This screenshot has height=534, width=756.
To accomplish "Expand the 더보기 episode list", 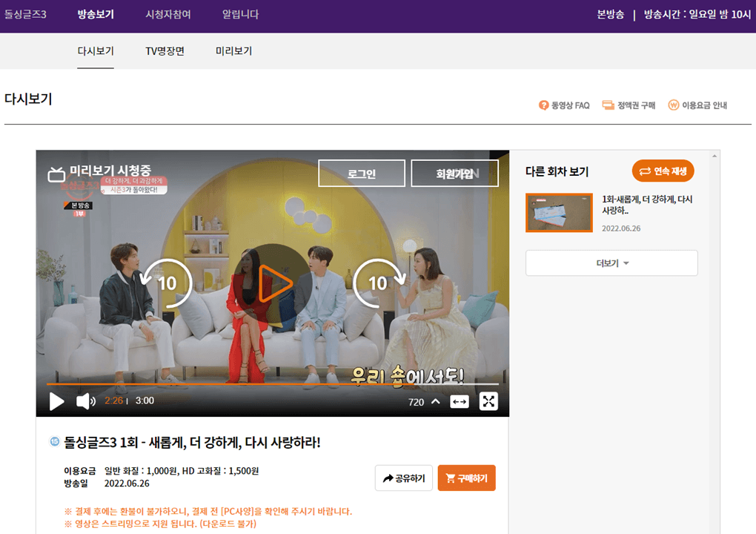I will (611, 263).
